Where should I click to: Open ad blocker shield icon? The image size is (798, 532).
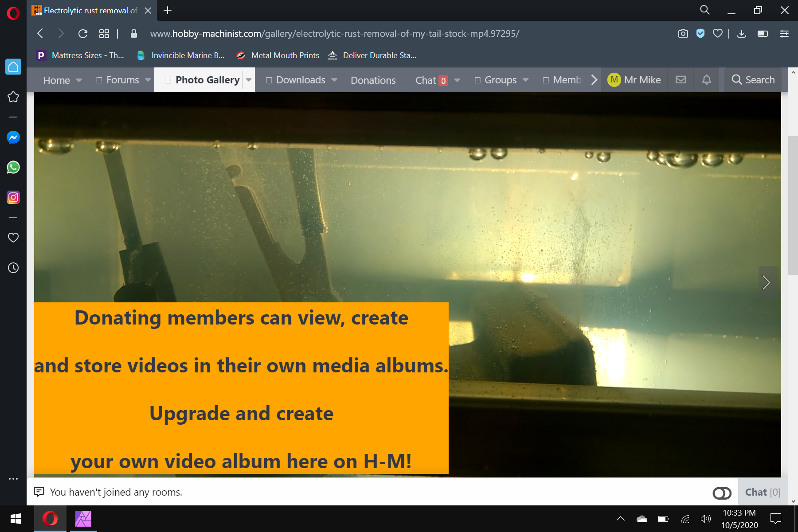pos(700,33)
